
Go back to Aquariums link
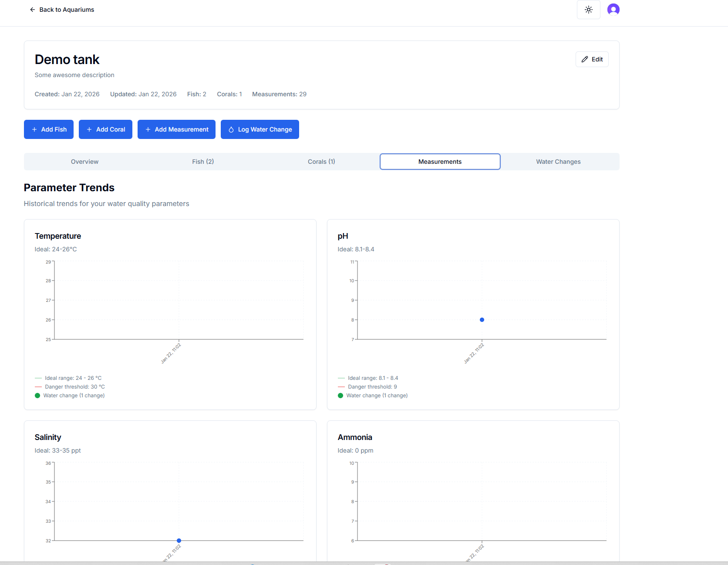[x=67, y=10]
